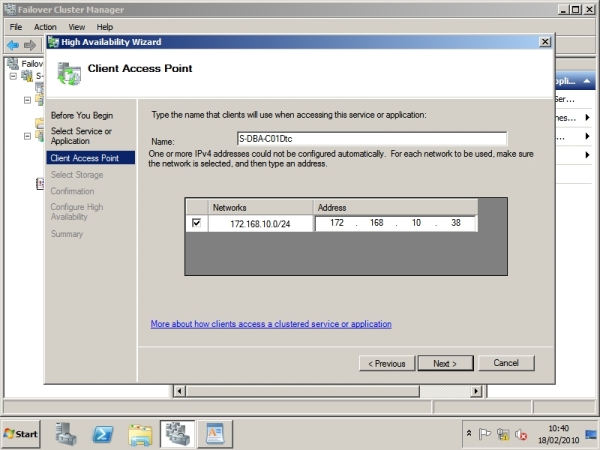
Task: Open the View menu
Action: [x=77, y=27]
